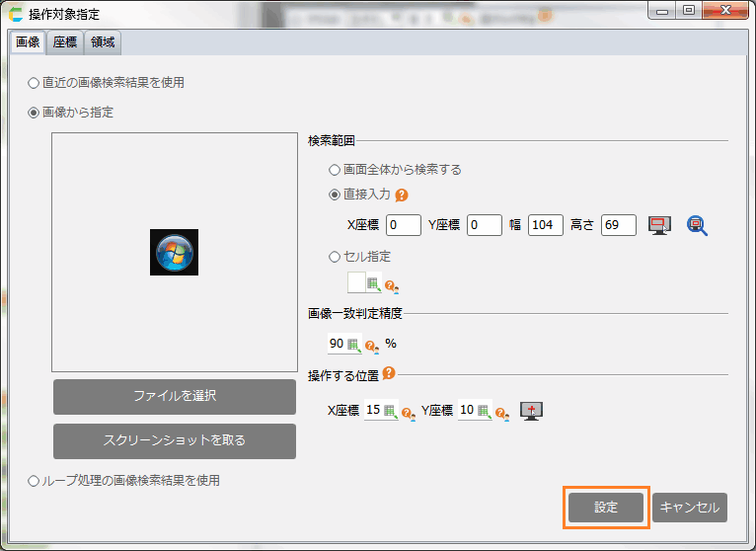
Task: Open the 領域 tab
Action: [103, 42]
